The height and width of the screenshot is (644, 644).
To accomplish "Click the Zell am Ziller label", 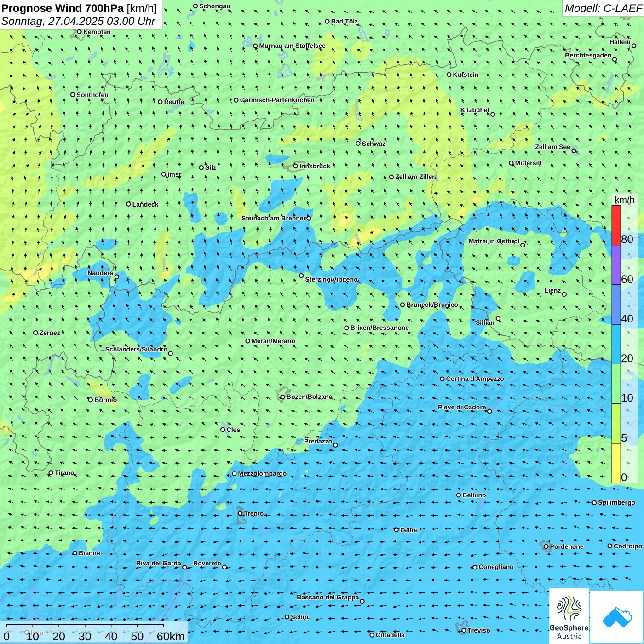I will pos(415,177).
